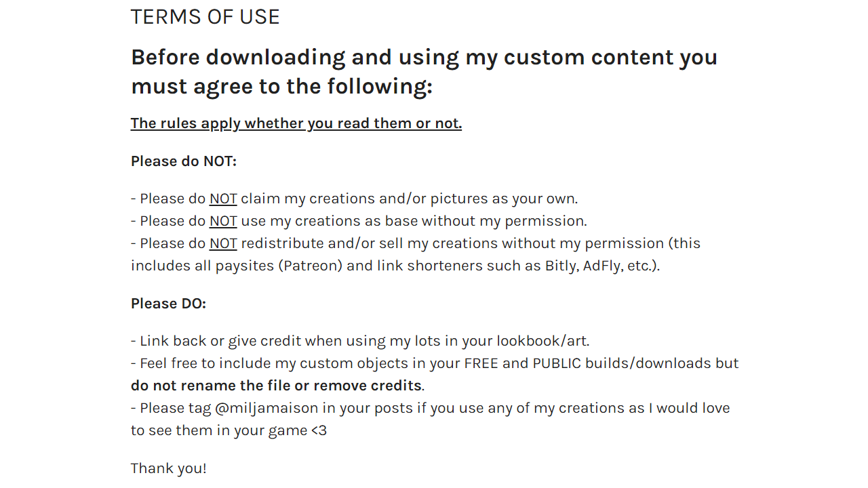Screen dimensions: 868x488
Task: Click the '<3' heart at the sentence end
Action: click(x=319, y=430)
